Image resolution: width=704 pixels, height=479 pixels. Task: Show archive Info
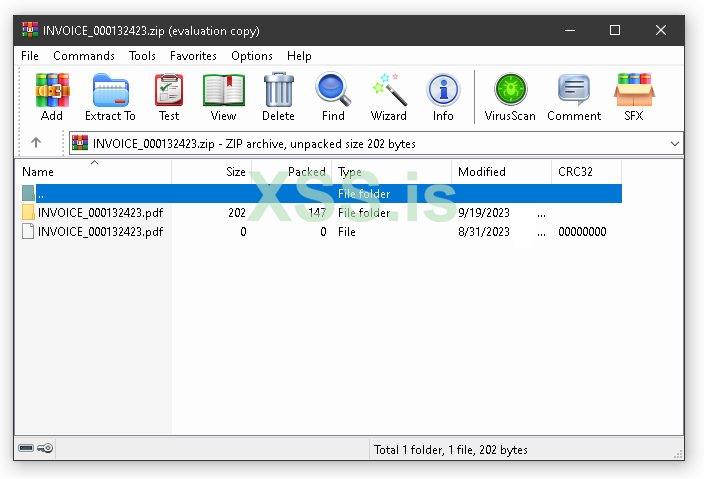(x=443, y=89)
